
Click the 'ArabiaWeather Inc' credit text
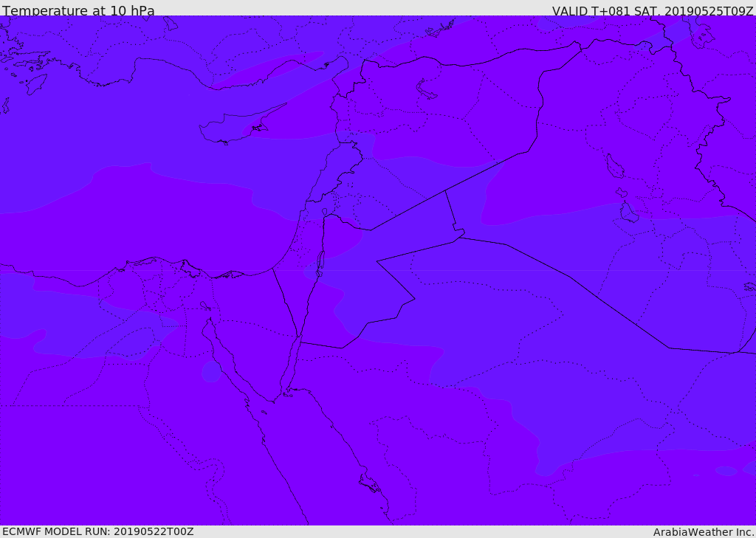(703, 532)
